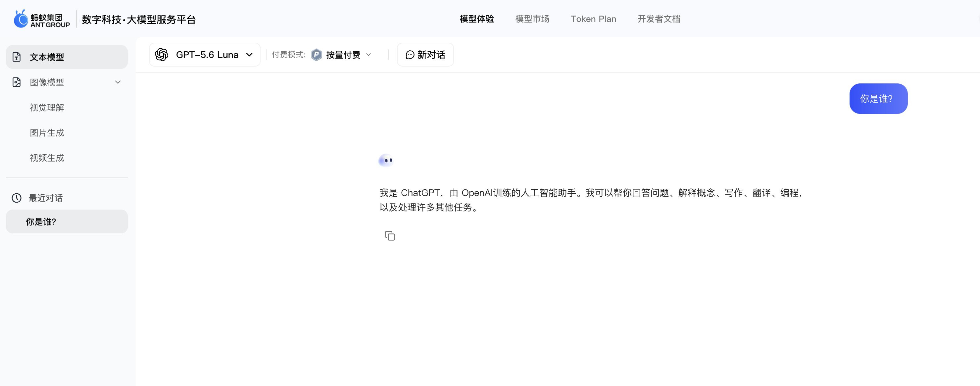This screenshot has width=980, height=386.
Task: Open the GPT-5.6 Luna model dropdown
Action: (205, 55)
